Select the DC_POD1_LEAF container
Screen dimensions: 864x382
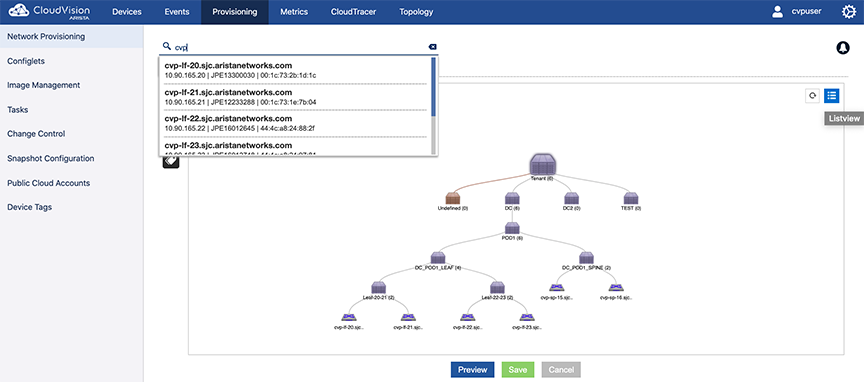tap(438, 257)
